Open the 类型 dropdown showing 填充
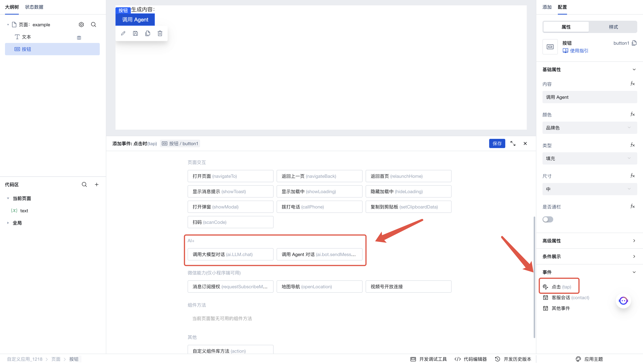643x364 pixels. point(589,158)
